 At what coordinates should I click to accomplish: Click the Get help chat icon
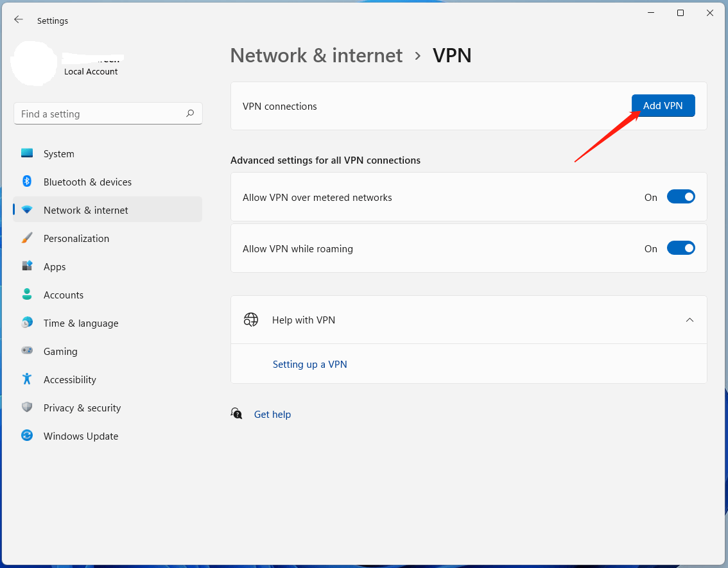(236, 413)
